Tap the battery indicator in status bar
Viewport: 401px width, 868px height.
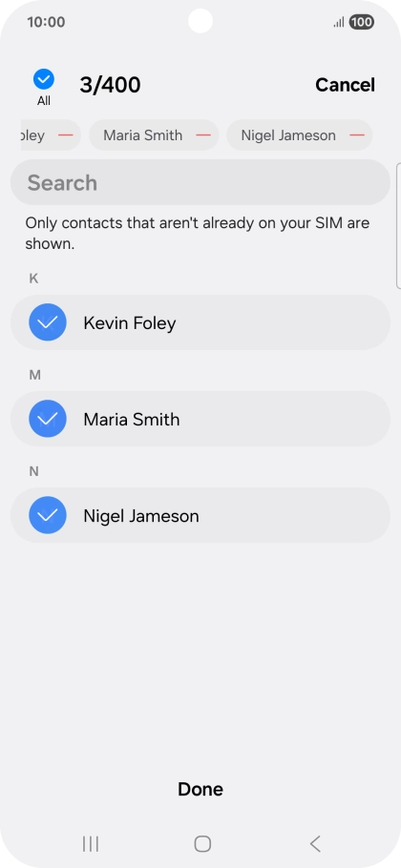tap(362, 22)
